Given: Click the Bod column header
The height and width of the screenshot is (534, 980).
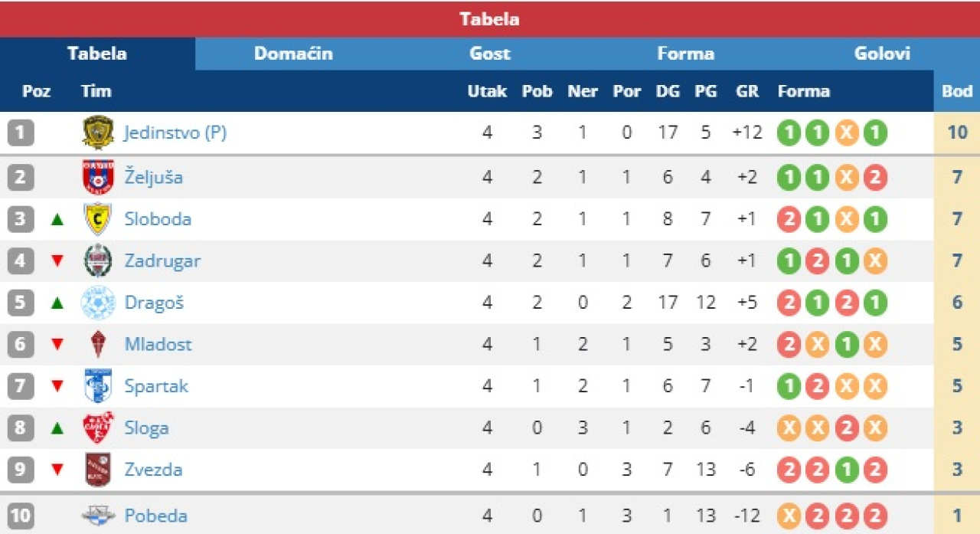Looking at the screenshot, I should (956, 91).
